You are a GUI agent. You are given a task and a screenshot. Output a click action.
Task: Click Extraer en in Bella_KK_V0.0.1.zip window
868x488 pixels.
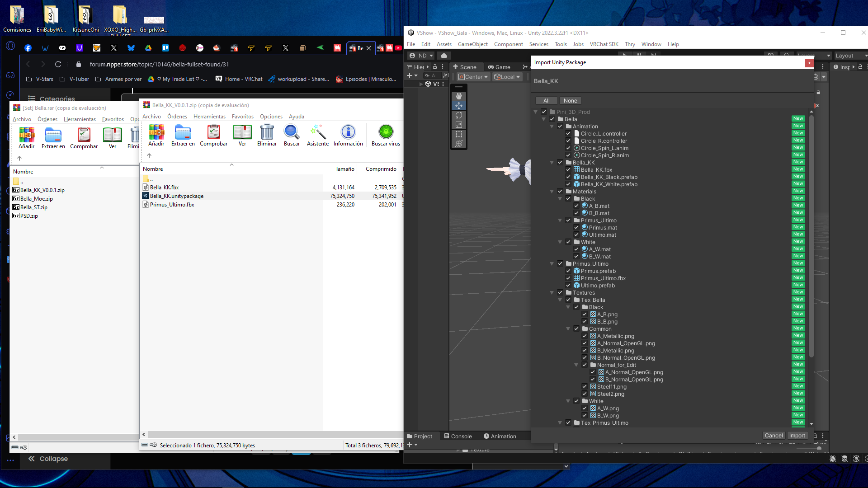click(x=183, y=136)
